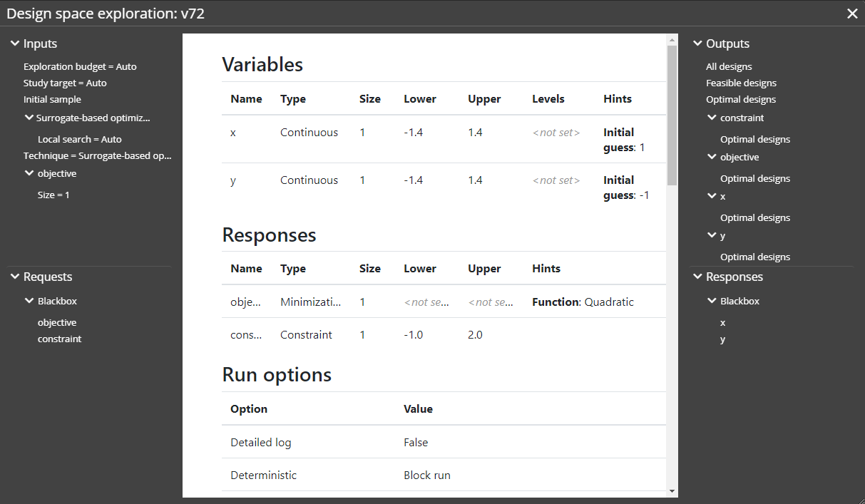Viewport: 865px width, 504px height.
Task: Click the scrollbar down arrow
Action: pyautogui.click(x=671, y=491)
